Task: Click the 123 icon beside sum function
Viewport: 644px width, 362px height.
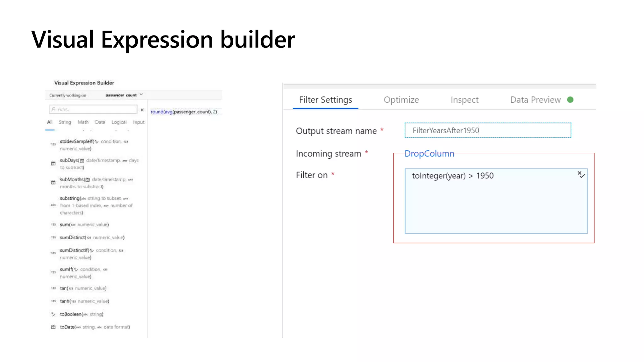Action: point(53,224)
